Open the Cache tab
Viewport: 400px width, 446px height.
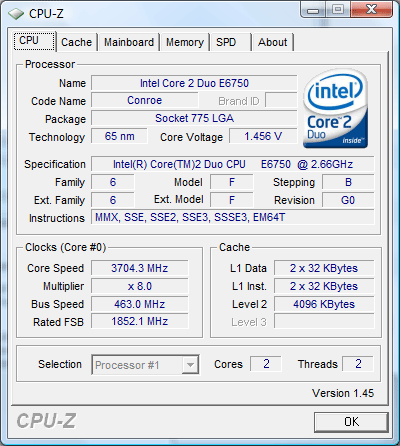click(76, 42)
